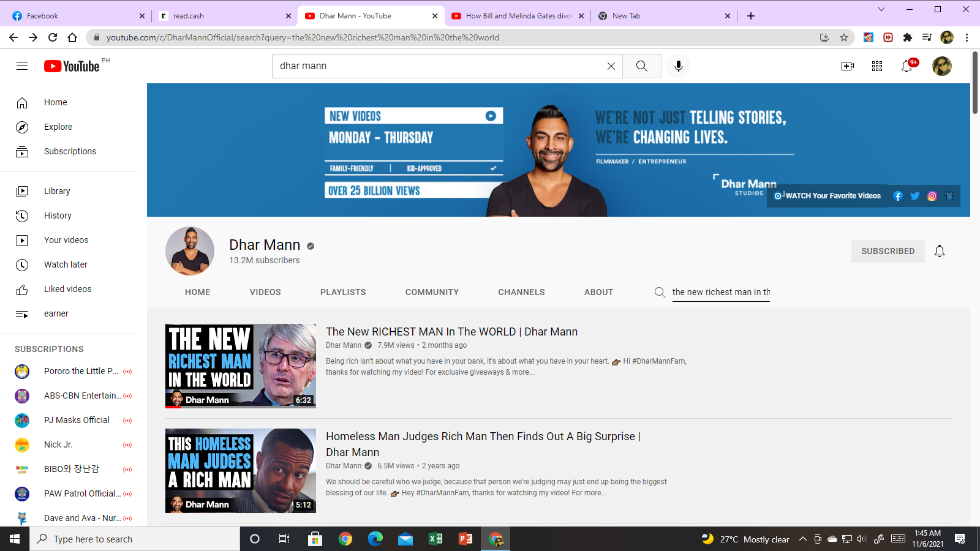980x551 pixels.
Task: Open the Dhar Mann channel notification bell
Action: 940,251
